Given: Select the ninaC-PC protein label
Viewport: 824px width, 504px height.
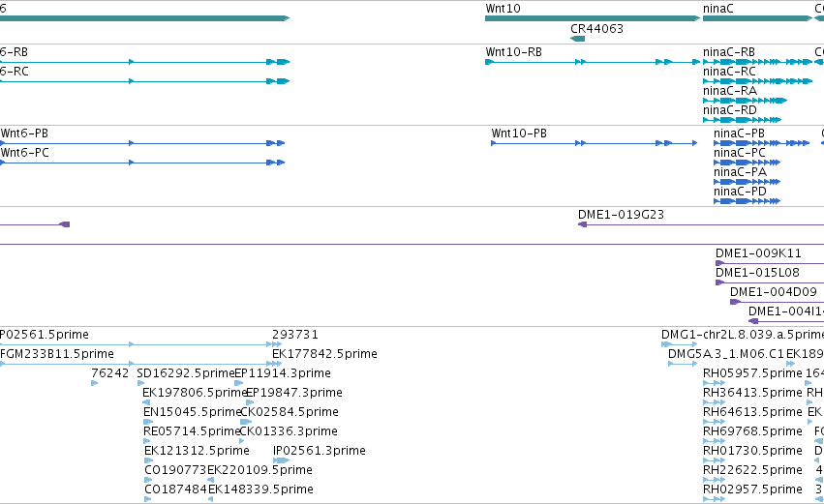Looking at the screenshot, I should [740, 153].
